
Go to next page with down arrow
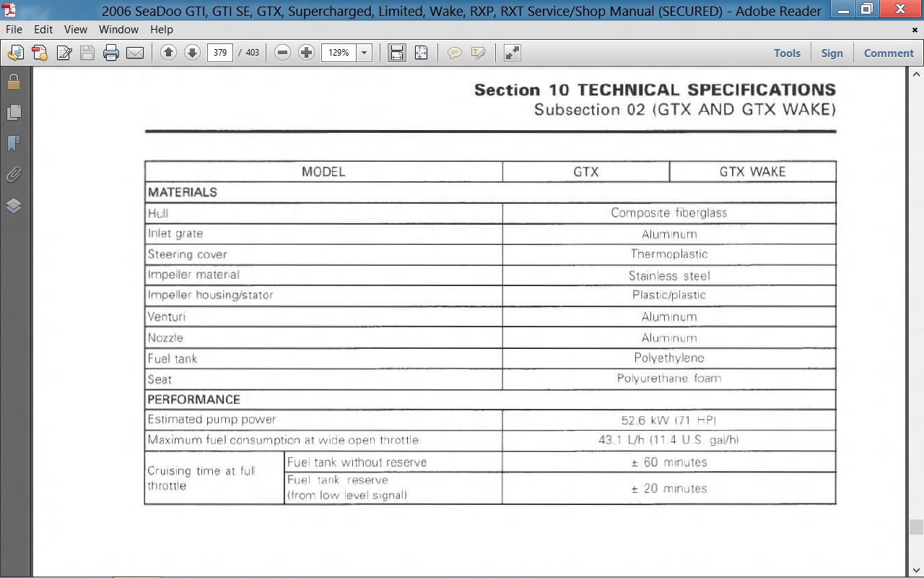[x=192, y=53]
